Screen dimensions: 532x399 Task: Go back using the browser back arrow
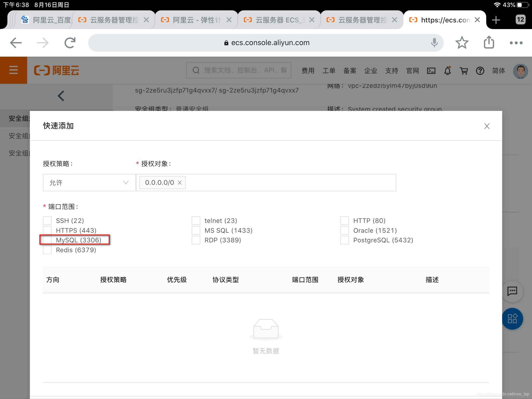16,43
